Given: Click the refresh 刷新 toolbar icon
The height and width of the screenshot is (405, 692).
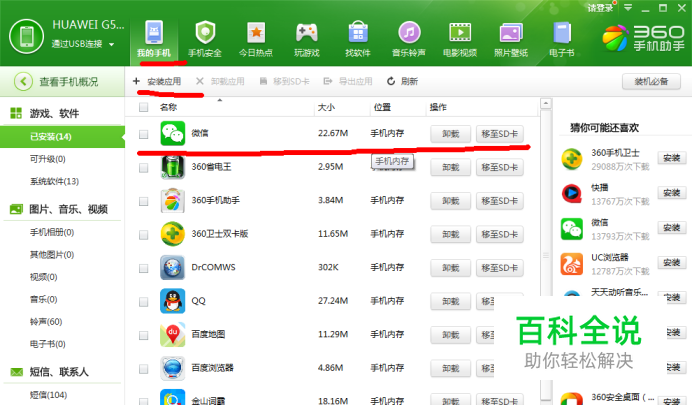Looking at the screenshot, I should coord(391,81).
